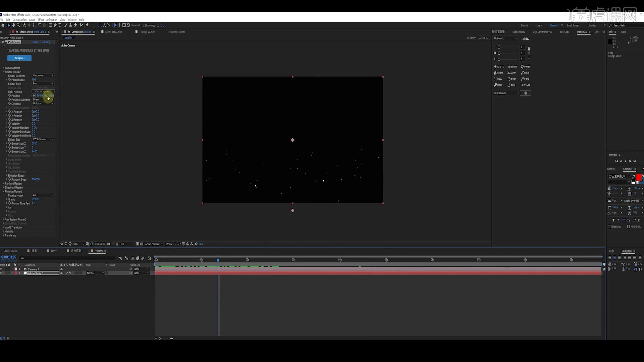This screenshot has width=644, height=362.
Task: Select the Zoom magnifier tool
Action: [18, 25]
